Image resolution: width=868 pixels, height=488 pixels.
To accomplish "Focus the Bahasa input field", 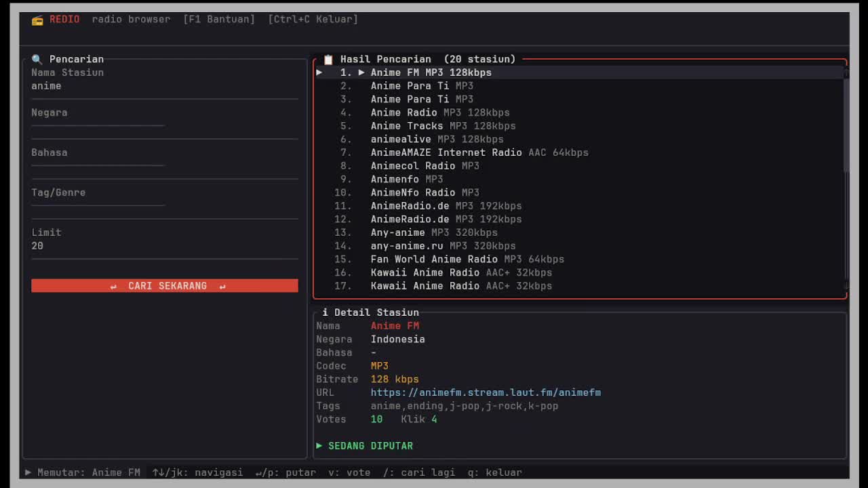I will click(165, 166).
